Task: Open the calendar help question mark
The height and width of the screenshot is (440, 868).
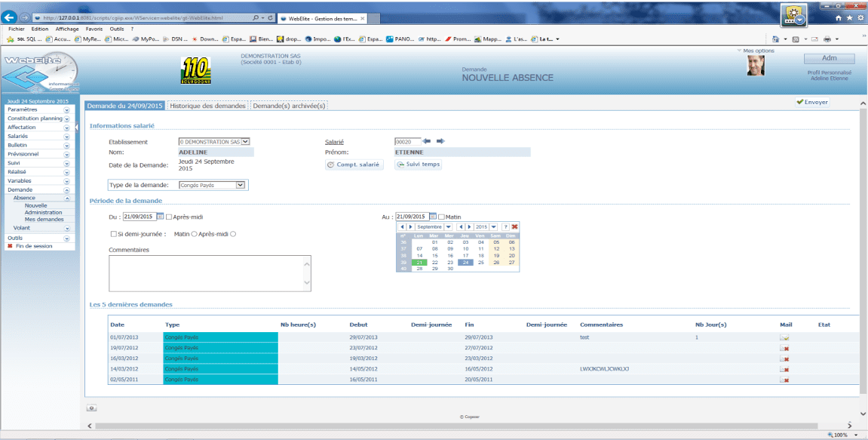Action: (505, 226)
